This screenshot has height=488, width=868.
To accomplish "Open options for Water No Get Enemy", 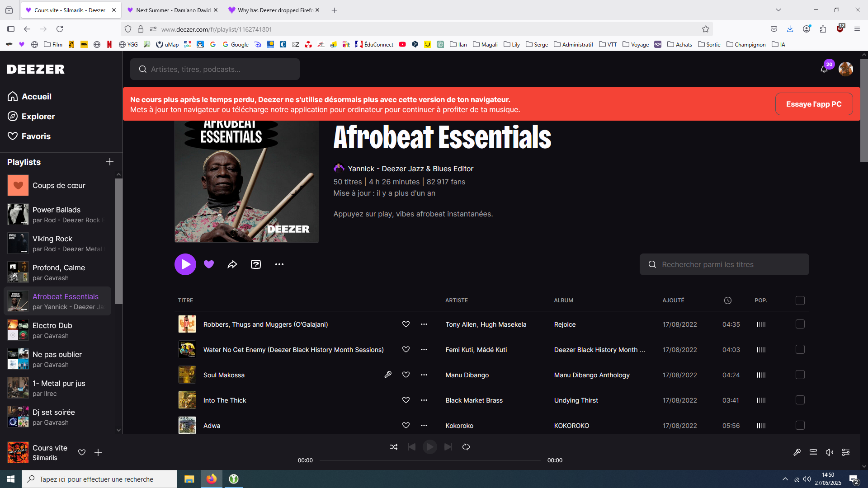I will pos(424,350).
